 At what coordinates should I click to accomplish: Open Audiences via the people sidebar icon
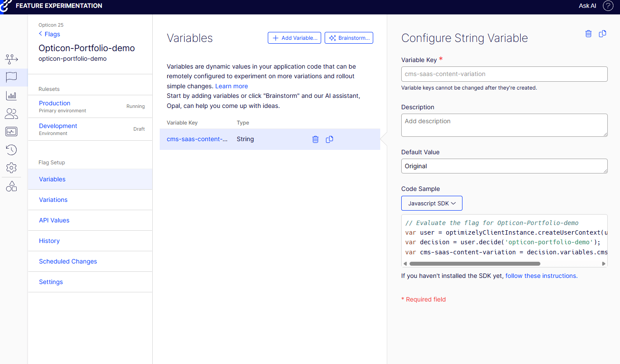(x=11, y=114)
